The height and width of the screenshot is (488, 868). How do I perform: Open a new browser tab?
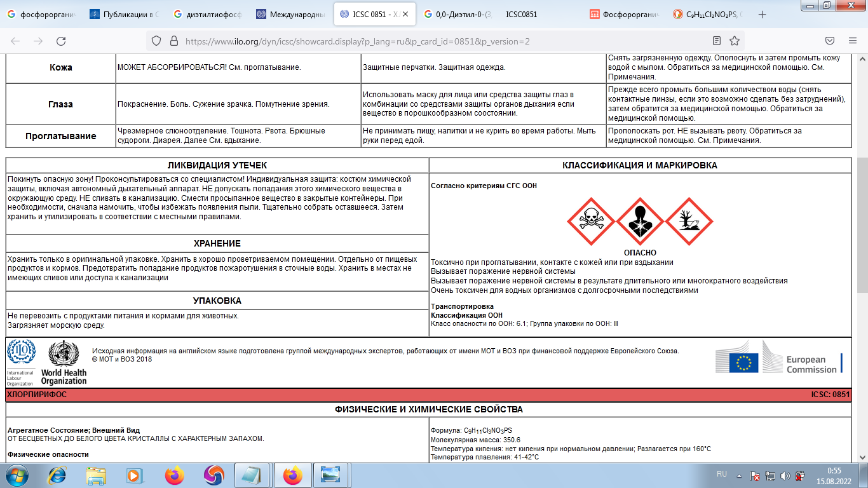(x=763, y=14)
